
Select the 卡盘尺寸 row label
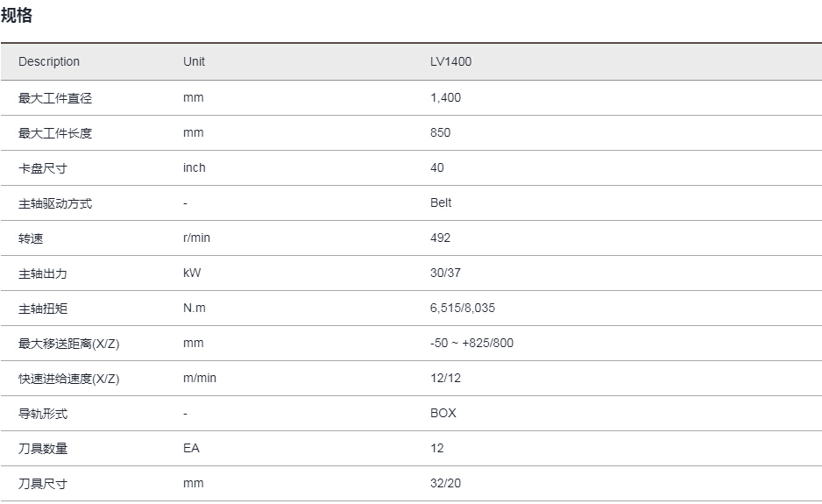[43, 168]
